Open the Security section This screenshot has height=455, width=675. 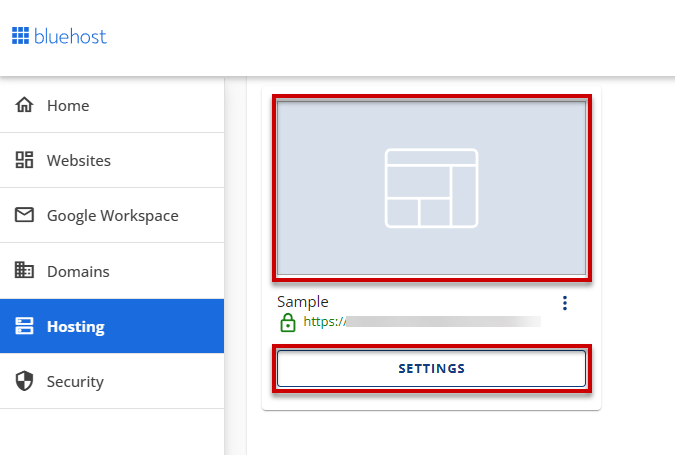(x=112, y=381)
